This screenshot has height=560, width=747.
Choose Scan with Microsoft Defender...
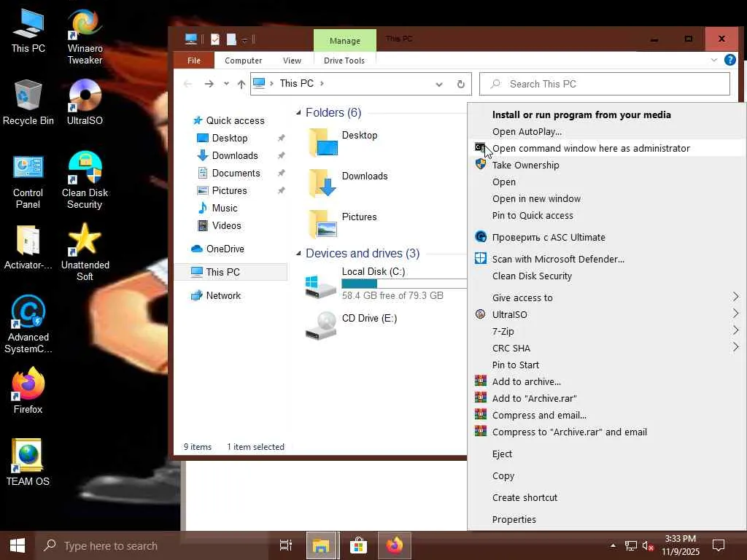(x=606, y=259)
